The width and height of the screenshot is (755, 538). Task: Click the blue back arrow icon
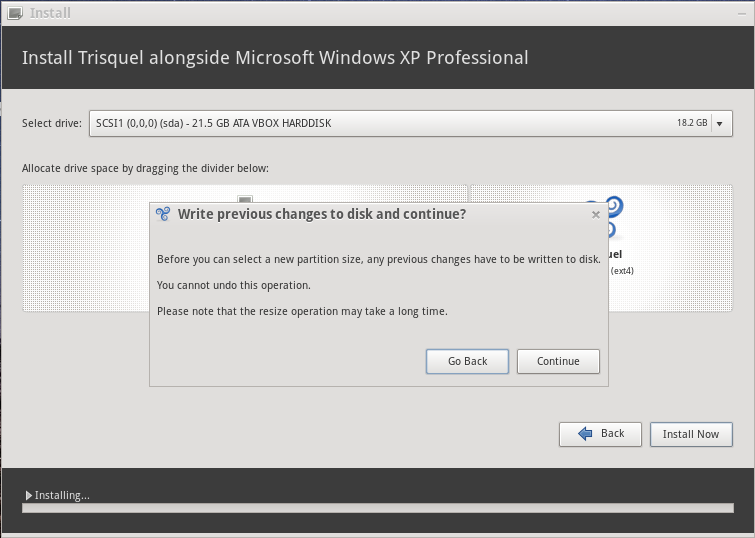click(x=585, y=433)
